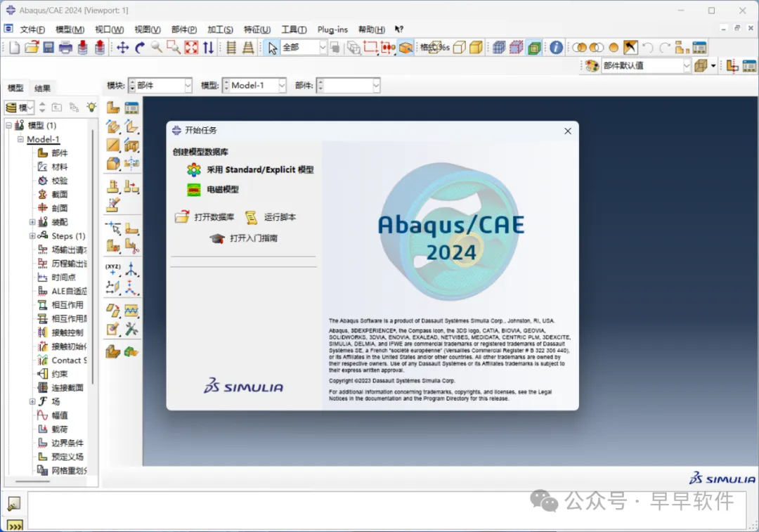Viewport: 759px width, 532px height.
Task: Open the translucent cube render options arrow
Action: [713, 65]
